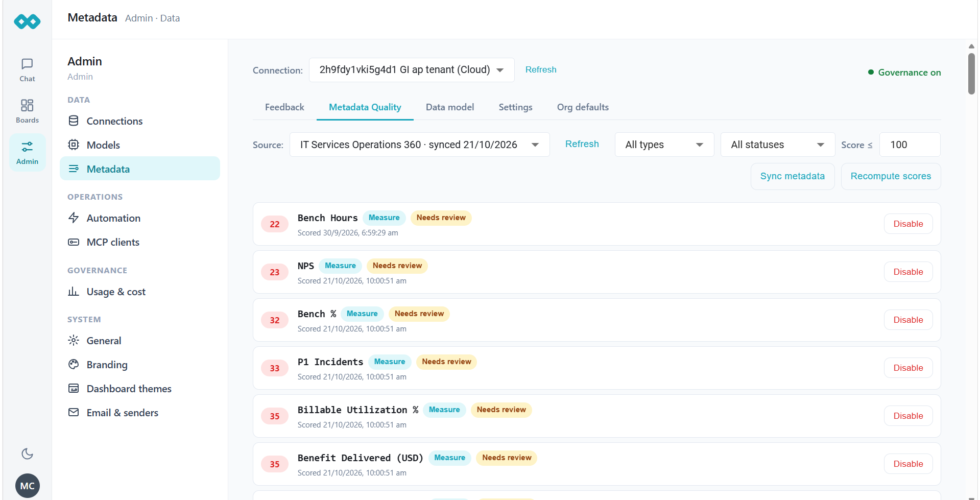Expand the Connection dropdown

(x=412, y=70)
